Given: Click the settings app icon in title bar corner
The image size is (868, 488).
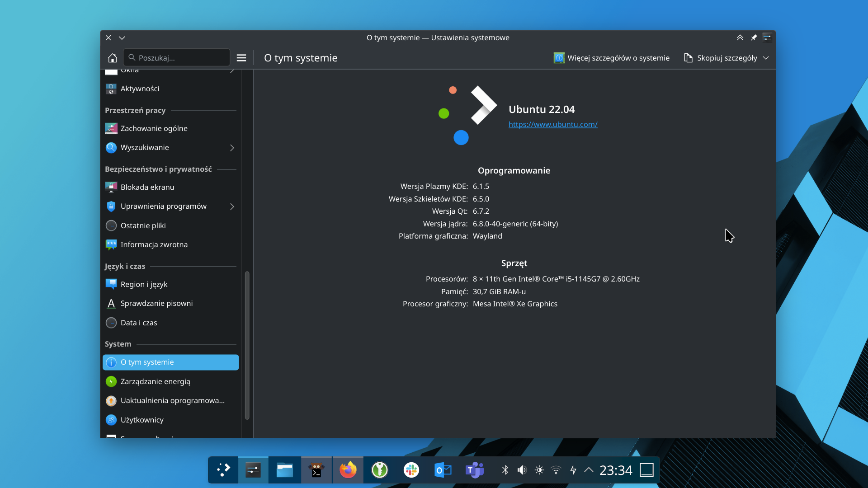Looking at the screenshot, I should [x=767, y=38].
